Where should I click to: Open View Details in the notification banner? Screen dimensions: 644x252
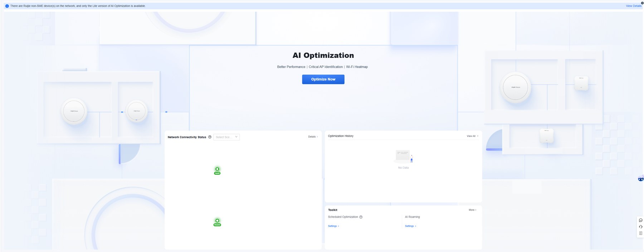click(633, 6)
